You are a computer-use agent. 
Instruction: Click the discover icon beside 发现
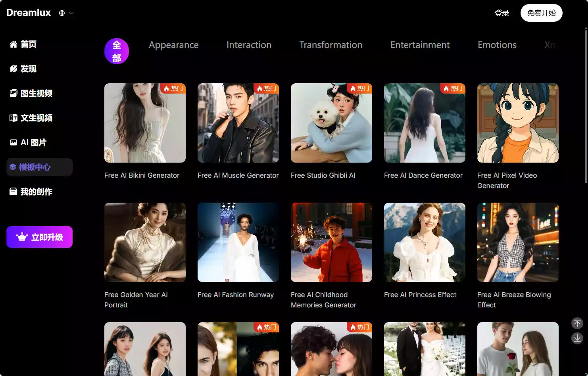[13, 69]
